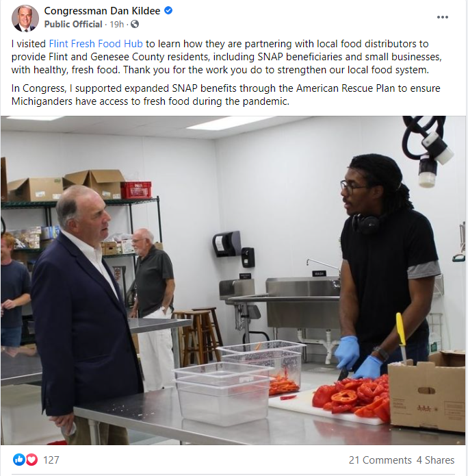View the 4 Shares list

pos(436,460)
